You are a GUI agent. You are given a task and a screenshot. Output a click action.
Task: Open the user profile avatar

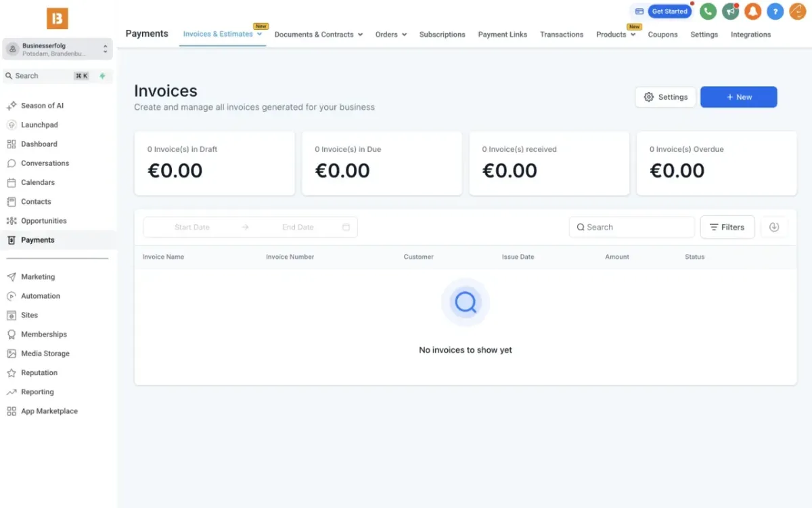pos(797,12)
